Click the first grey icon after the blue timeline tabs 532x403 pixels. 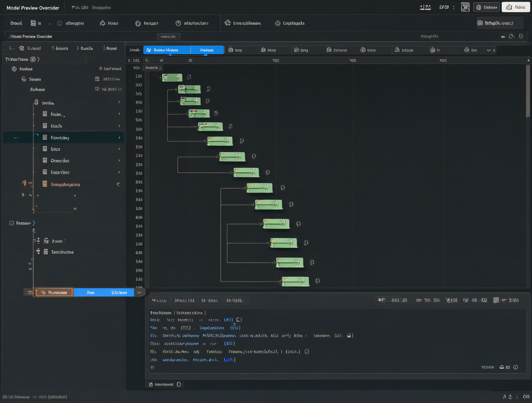[x=231, y=50]
